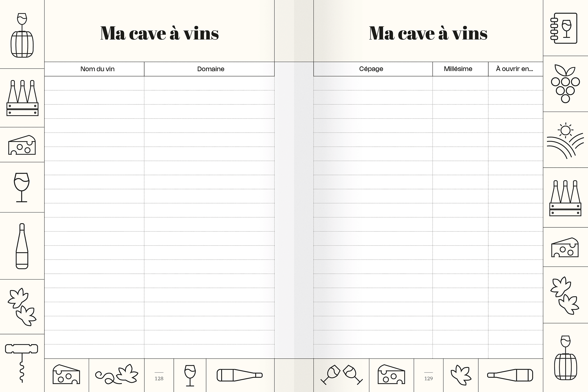Click the cheese wedge icon in the right margin
Image resolution: width=588 pixels, height=392 pixels.
coord(565,247)
